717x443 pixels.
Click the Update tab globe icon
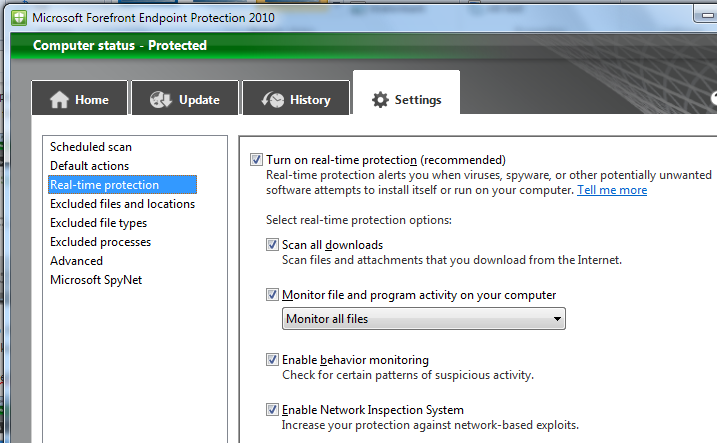160,100
